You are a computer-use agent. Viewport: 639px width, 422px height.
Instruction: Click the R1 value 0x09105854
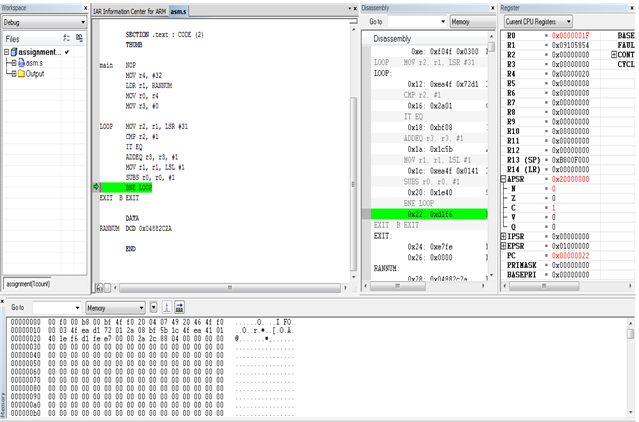pos(570,45)
